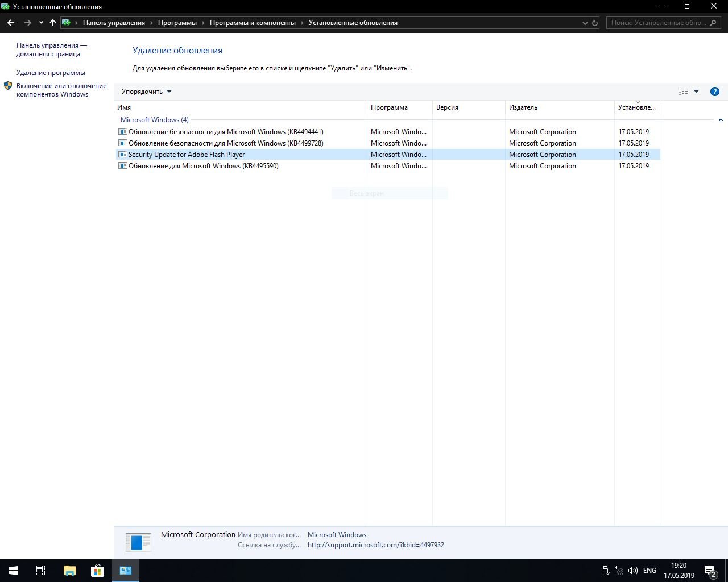This screenshot has height=582, width=728.
Task: Collapse the Microsoft Windows group with chevron
Action: point(721,120)
